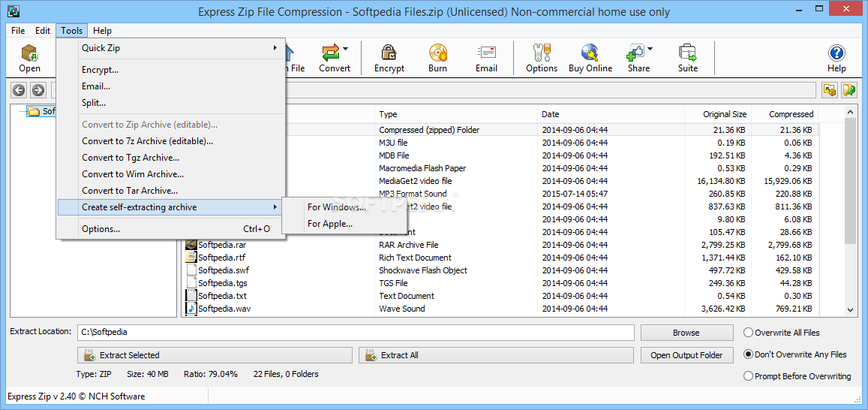The height and width of the screenshot is (410, 868).
Task: Click the folder view icon beside the path bar
Action: point(829,90)
